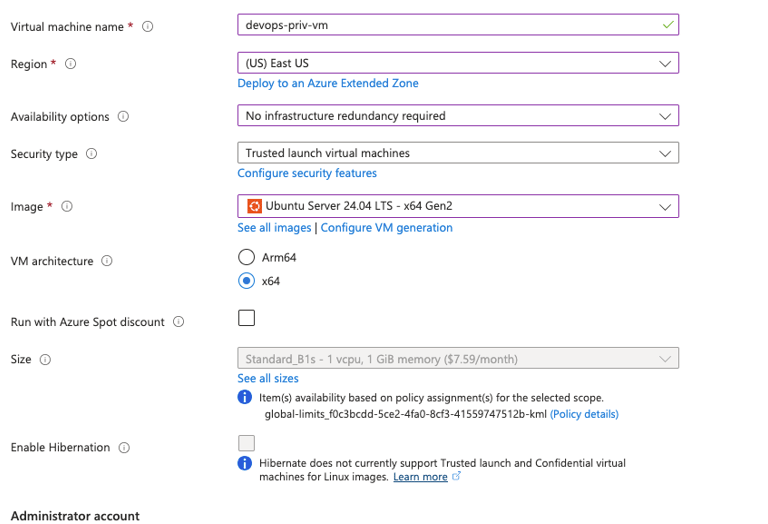Select the Arm64 architecture radio button
768x524 pixels.
click(x=246, y=257)
